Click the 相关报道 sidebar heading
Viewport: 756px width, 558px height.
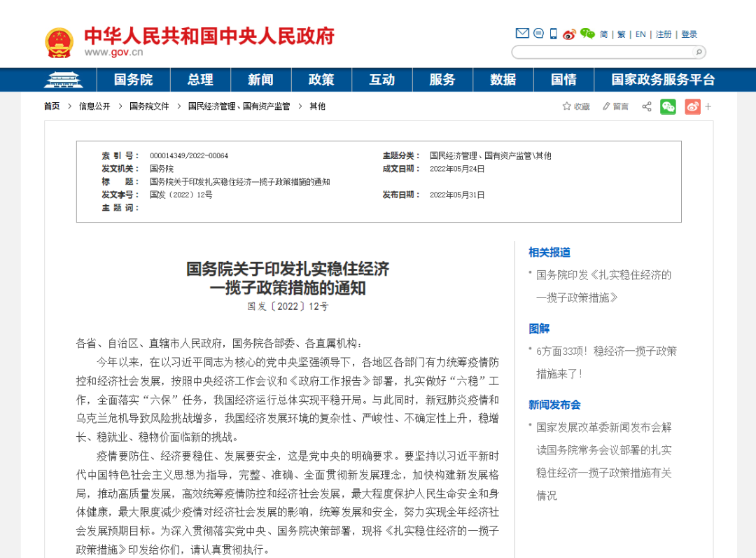pyautogui.click(x=549, y=252)
